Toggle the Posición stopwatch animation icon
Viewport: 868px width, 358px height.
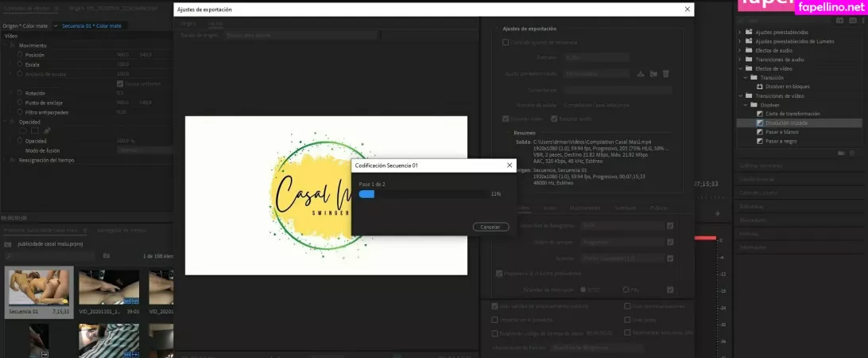pos(19,55)
